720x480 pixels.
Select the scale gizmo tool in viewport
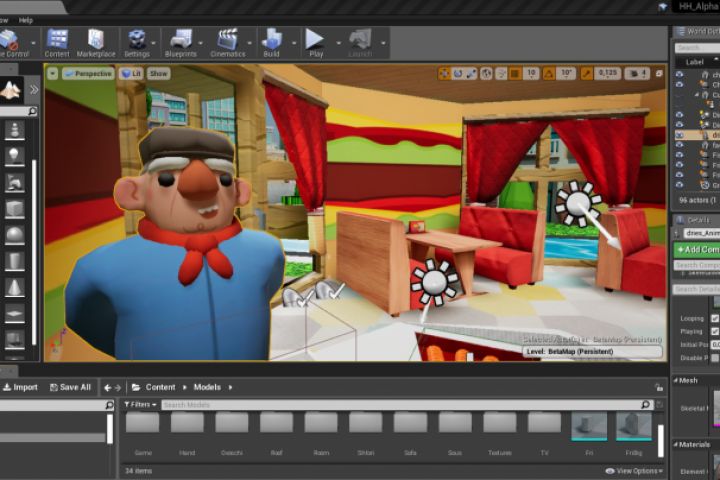coord(471,73)
